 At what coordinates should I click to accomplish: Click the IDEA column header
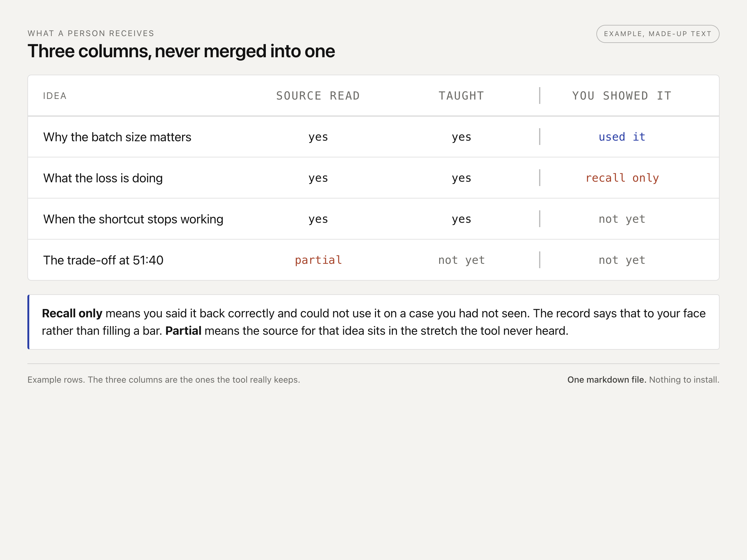[x=55, y=96]
